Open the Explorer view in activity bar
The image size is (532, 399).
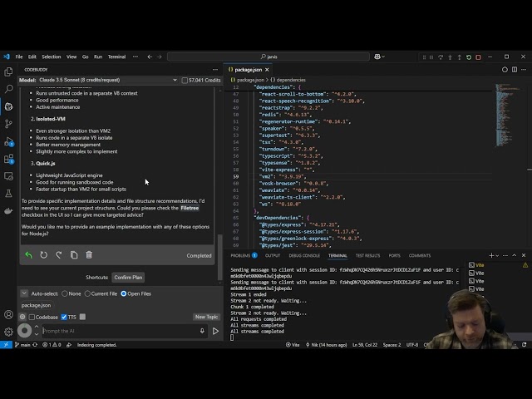8,72
